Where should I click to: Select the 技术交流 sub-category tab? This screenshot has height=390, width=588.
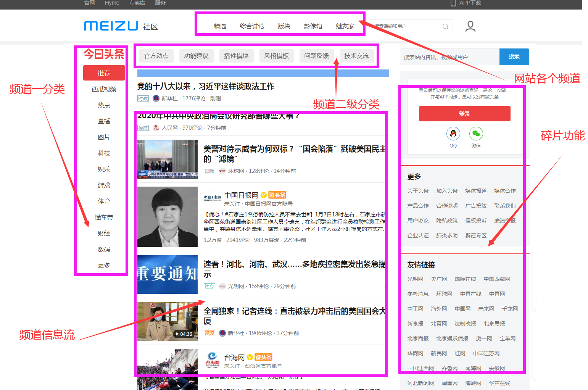pyautogui.click(x=356, y=56)
